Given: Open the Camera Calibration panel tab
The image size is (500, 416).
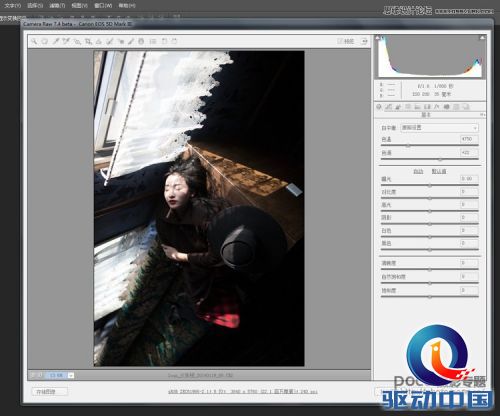Looking at the screenshot, I should pyautogui.click(x=447, y=107).
